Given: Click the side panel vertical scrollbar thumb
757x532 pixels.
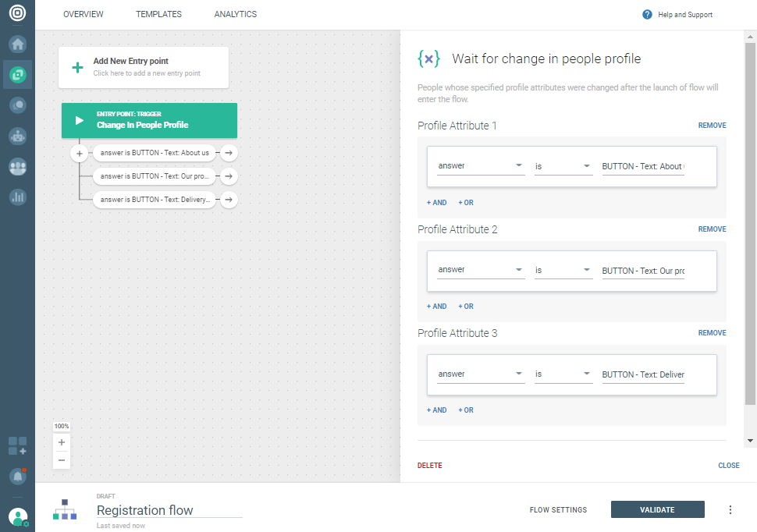Looking at the screenshot, I should point(750,224).
